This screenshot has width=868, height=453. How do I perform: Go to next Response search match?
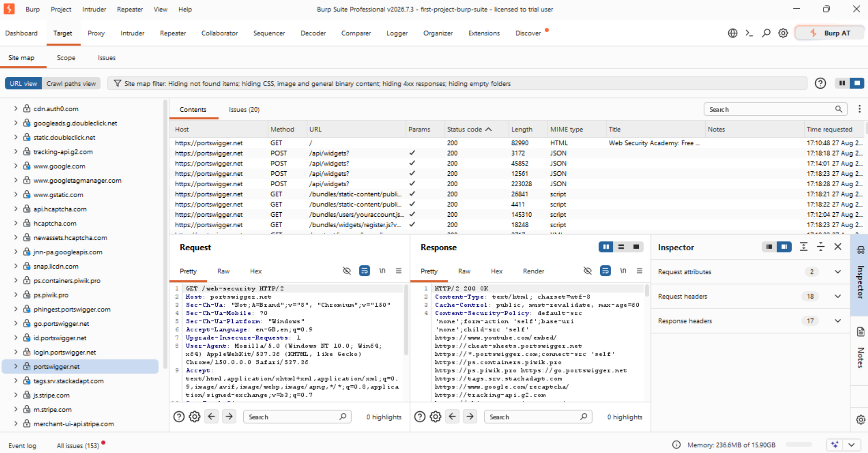[x=470, y=417]
